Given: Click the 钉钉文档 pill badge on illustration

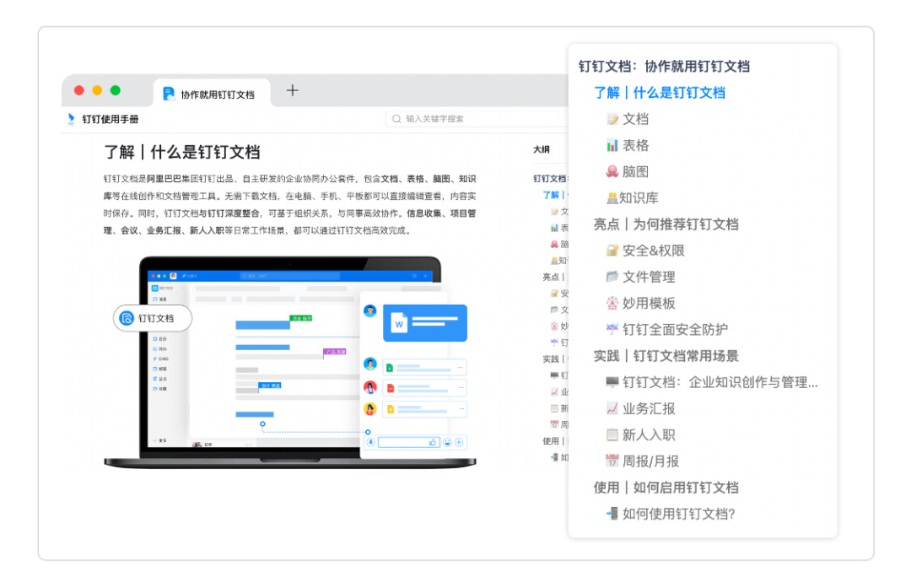Looking at the screenshot, I should (153, 318).
